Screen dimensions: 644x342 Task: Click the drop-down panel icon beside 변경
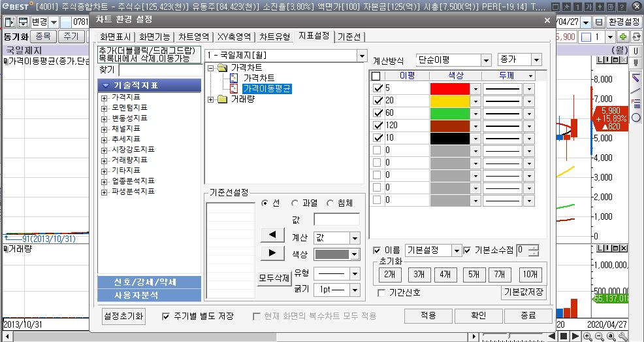(x=24, y=22)
